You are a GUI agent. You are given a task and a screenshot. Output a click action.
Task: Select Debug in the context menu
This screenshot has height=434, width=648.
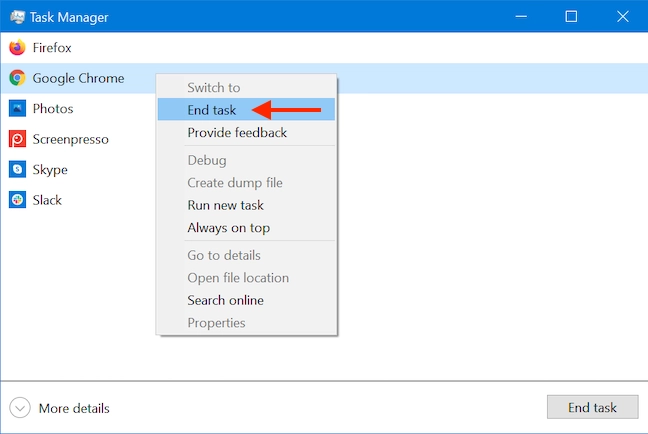pos(246,160)
